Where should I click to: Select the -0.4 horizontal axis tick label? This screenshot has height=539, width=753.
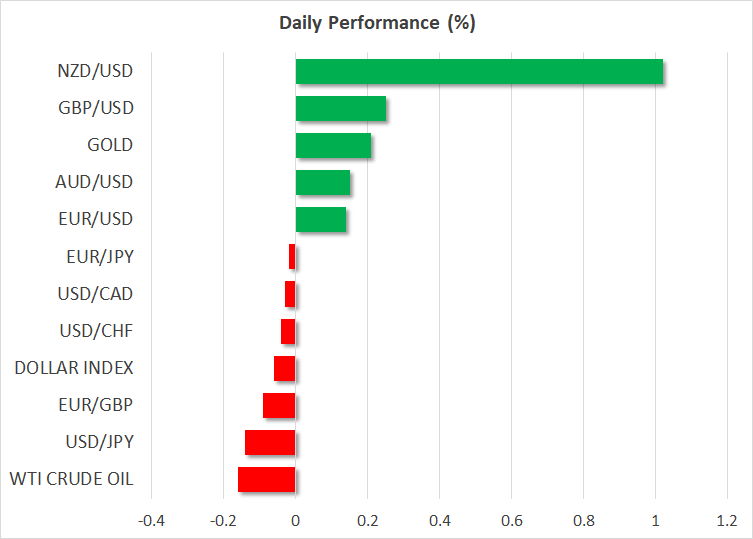pyautogui.click(x=151, y=521)
